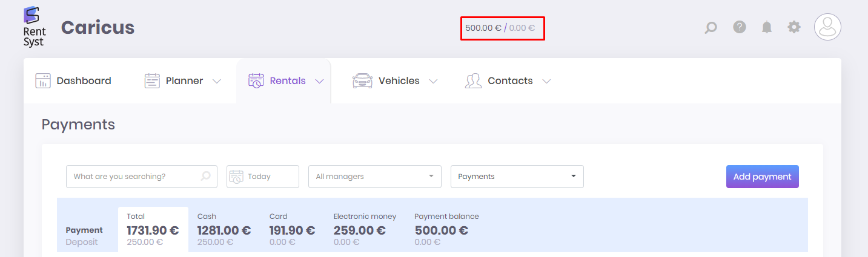Click the Add payment button
This screenshot has width=868, height=257.
[763, 177]
